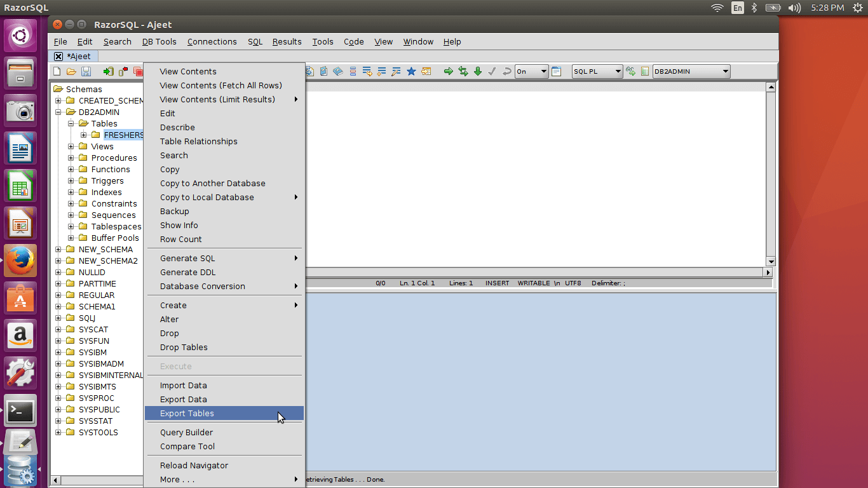The height and width of the screenshot is (488, 868).
Task: Click the green double-arrow execute icon
Action: [x=463, y=71]
